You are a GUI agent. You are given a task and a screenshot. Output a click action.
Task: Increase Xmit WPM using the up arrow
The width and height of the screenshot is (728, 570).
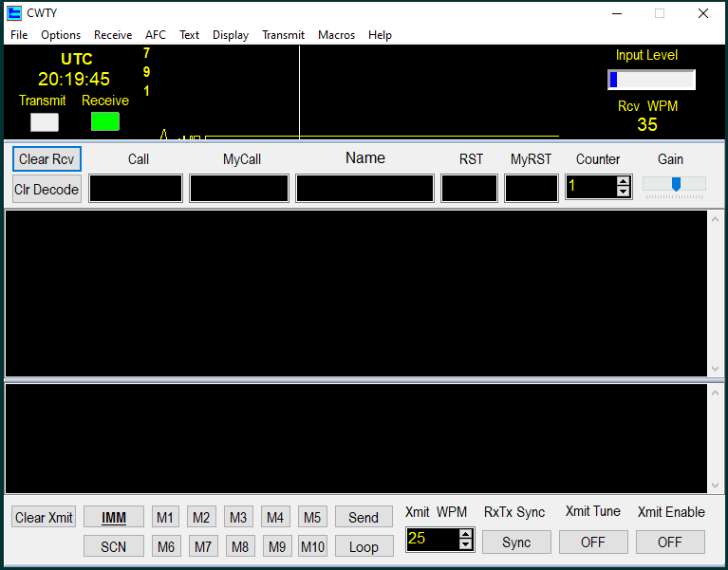(x=465, y=535)
